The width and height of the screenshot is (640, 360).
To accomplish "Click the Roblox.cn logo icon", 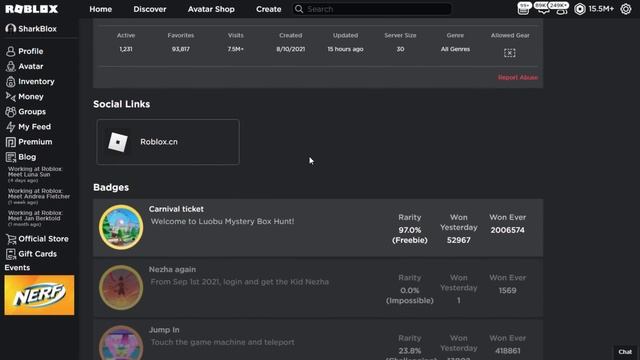I will click(x=118, y=142).
